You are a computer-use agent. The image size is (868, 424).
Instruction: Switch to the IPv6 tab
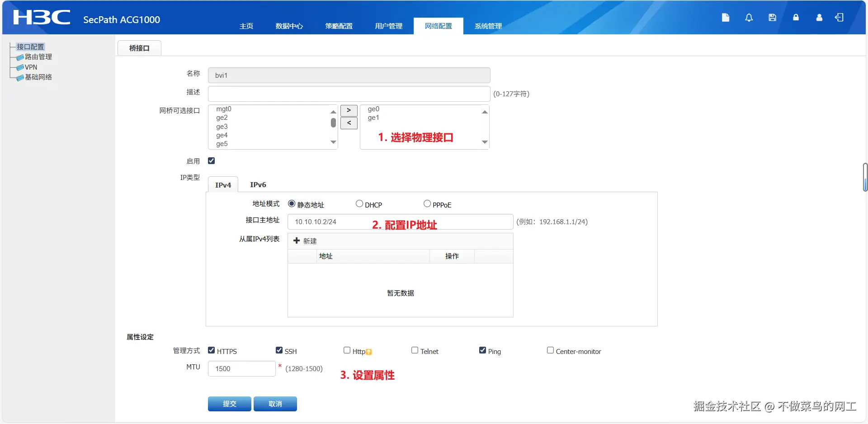258,184
